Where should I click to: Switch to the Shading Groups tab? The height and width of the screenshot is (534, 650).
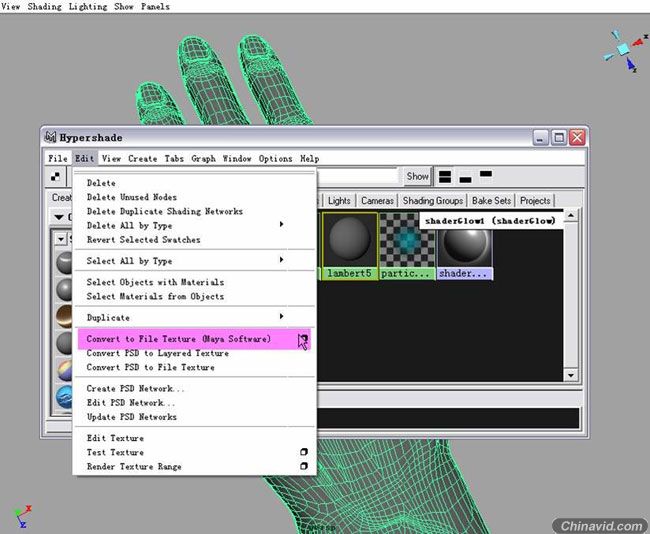433,201
